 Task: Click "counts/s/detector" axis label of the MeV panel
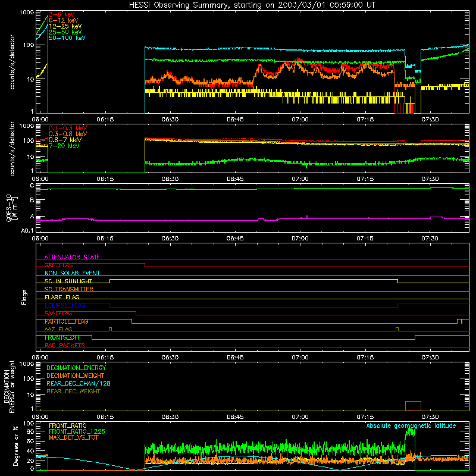point(12,148)
